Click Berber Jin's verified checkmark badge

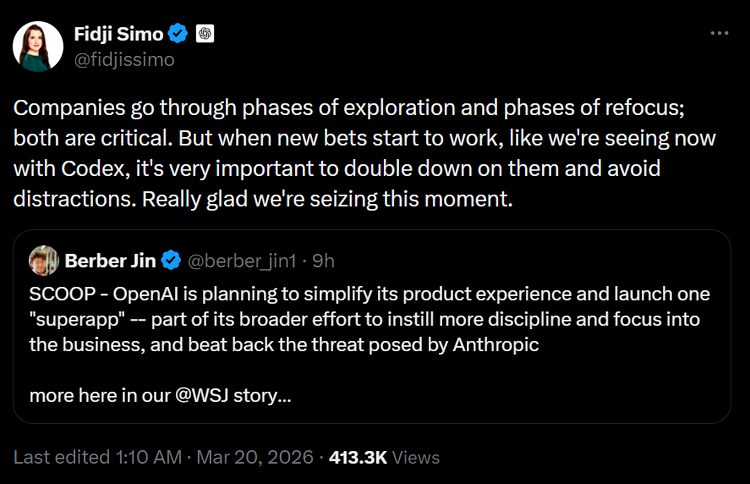tap(170, 261)
